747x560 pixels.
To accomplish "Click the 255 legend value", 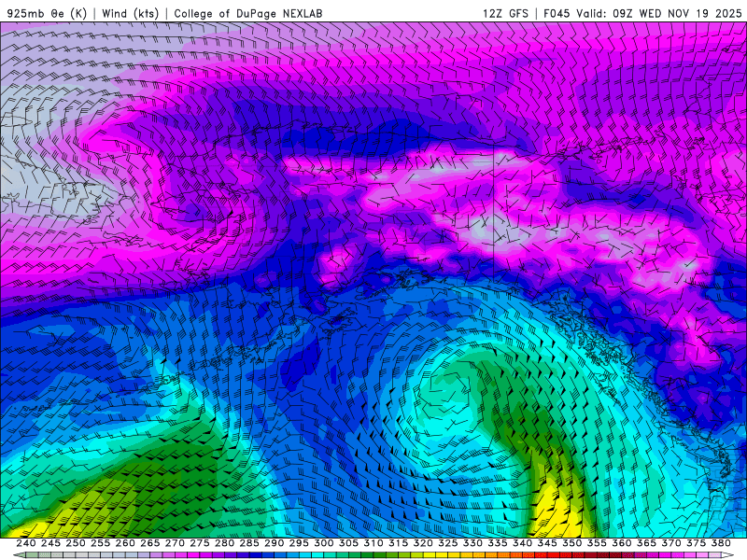I will (x=100, y=543).
